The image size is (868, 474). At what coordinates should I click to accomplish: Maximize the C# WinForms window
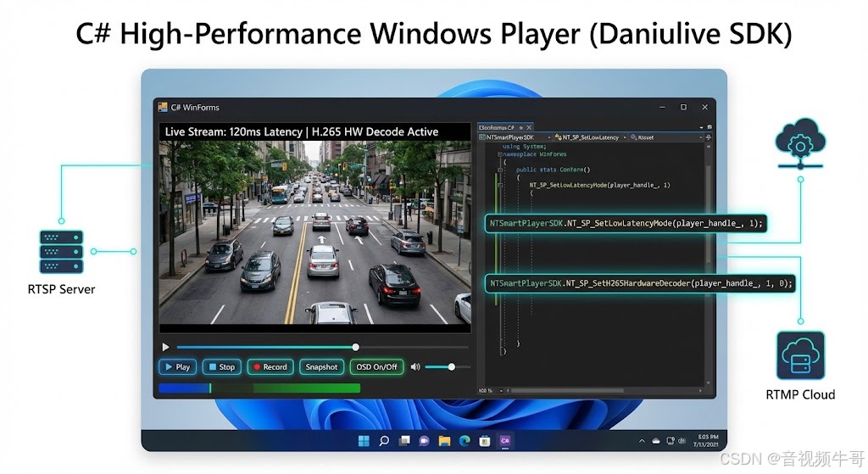(x=684, y=107)
